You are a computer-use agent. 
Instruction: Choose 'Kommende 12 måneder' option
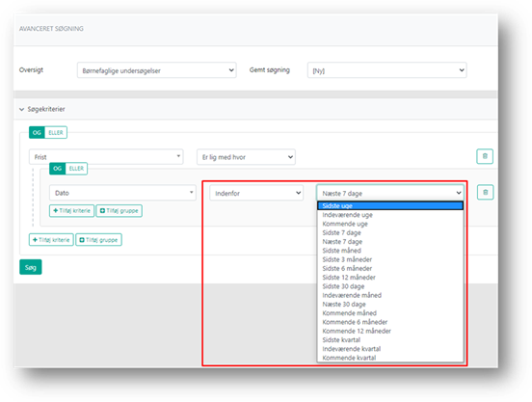pyautogui.click(x=390, y=331)
